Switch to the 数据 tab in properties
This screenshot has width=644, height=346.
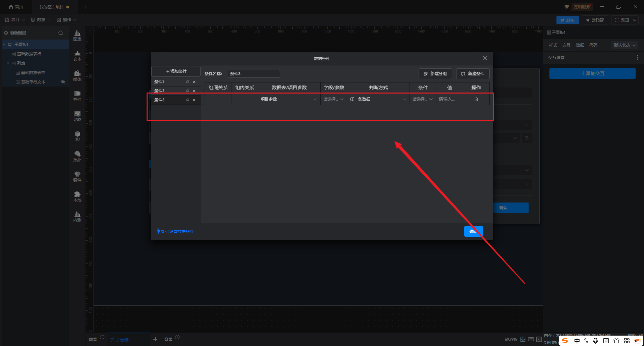coord(580,45)
